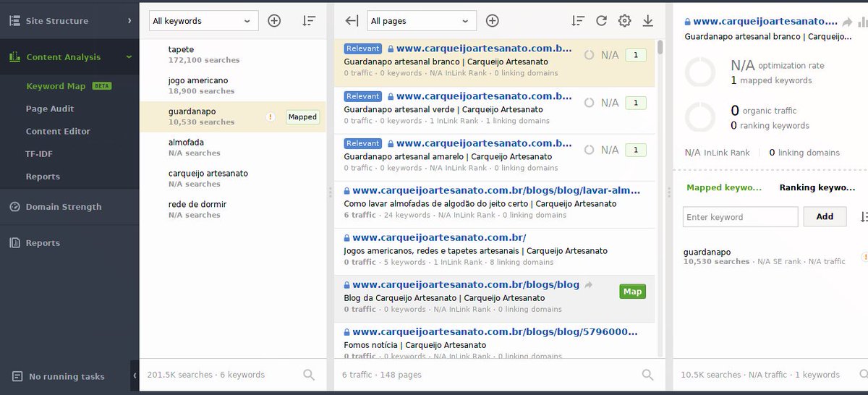
Task: Open carqueijoartesanato.com.br homepage link
Action: pos(439,237)
